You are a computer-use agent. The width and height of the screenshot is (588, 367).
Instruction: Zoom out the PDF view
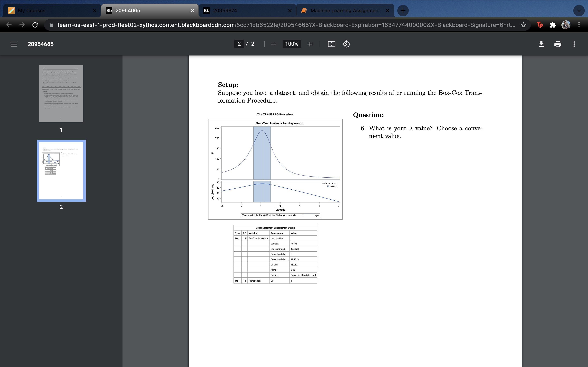pos(273,44)
